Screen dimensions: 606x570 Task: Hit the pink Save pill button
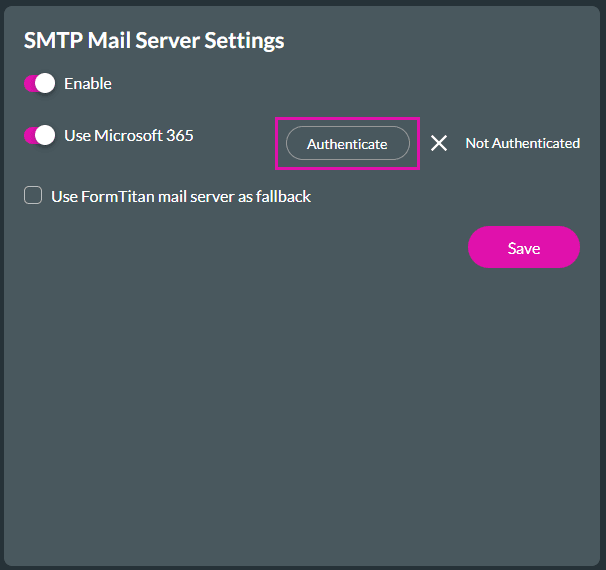click(523, 248)
